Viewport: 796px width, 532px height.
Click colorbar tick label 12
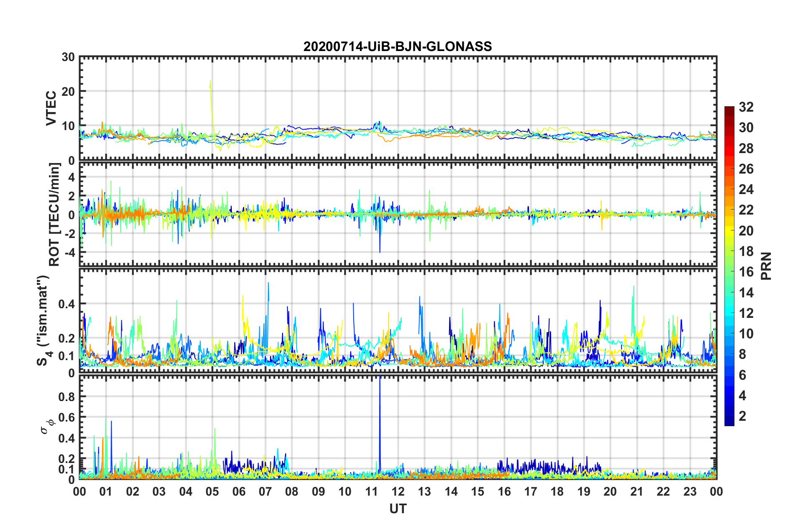pyautogui.click(x=746, y=313)
